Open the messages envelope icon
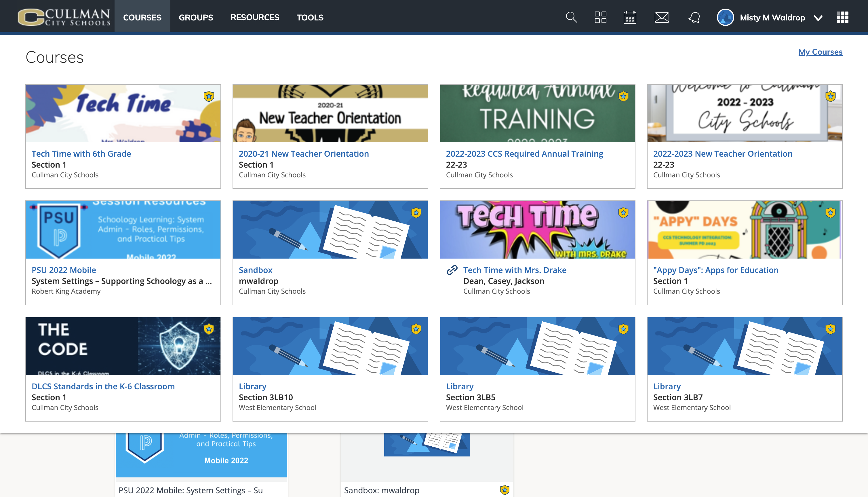Screen dimensions: 868x497 pyautogui.click(x=662, y=17)
